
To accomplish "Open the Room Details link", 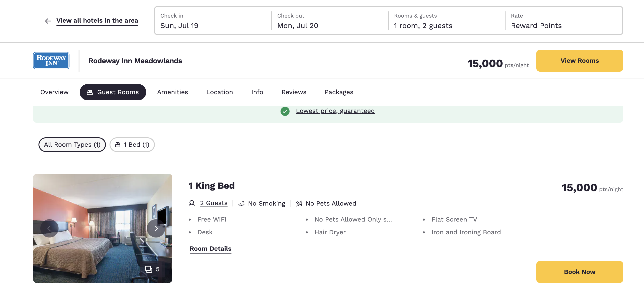I will coord(210,248).
